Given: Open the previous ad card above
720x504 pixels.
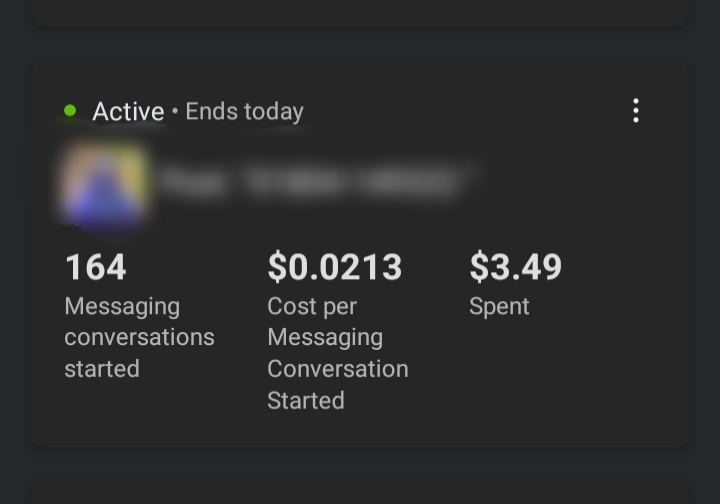Looking at the screenshot, I should click(x=360, y=12).
